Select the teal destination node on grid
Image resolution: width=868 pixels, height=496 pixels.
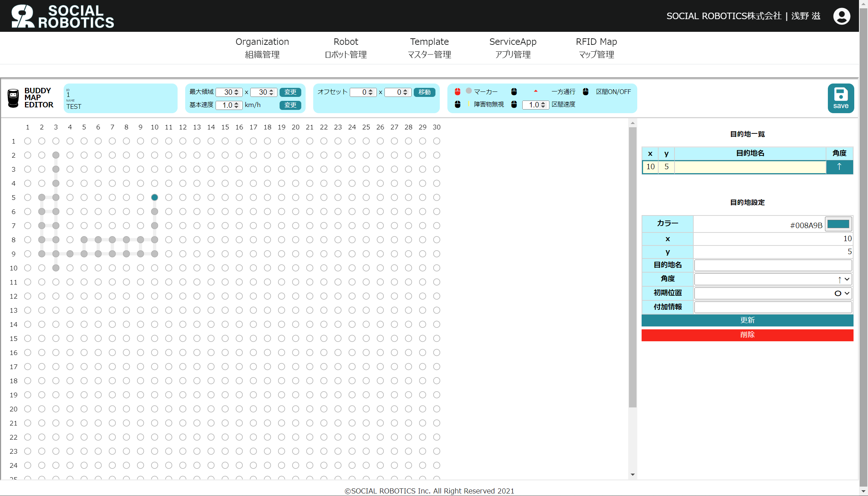[154, 197]
